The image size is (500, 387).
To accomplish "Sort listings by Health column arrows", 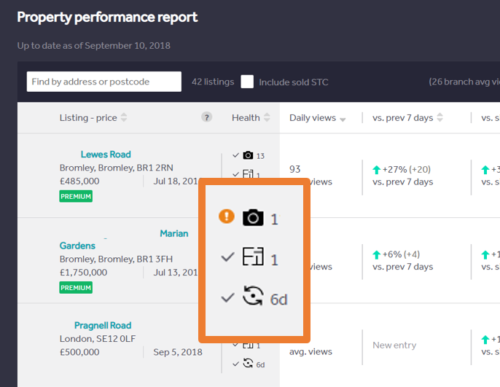I will (267, 117).
